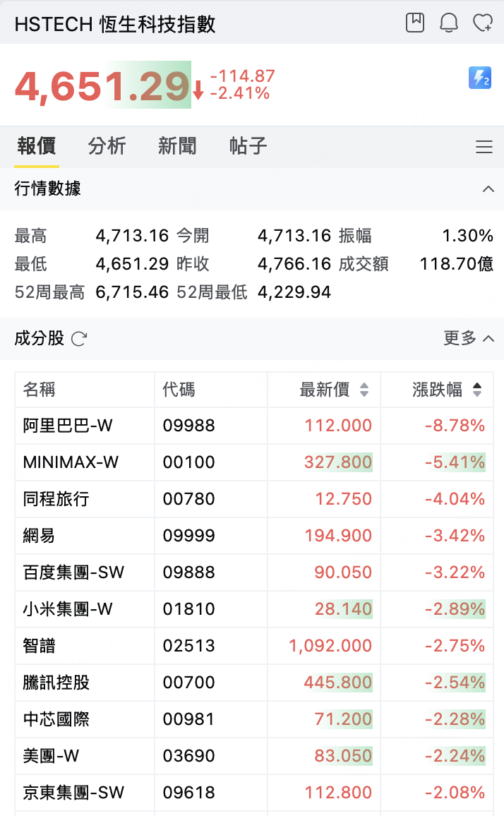This screenshot has height=816, width=504.
Task: Click the 昨收 value 4,766.16
Action: 294,265
